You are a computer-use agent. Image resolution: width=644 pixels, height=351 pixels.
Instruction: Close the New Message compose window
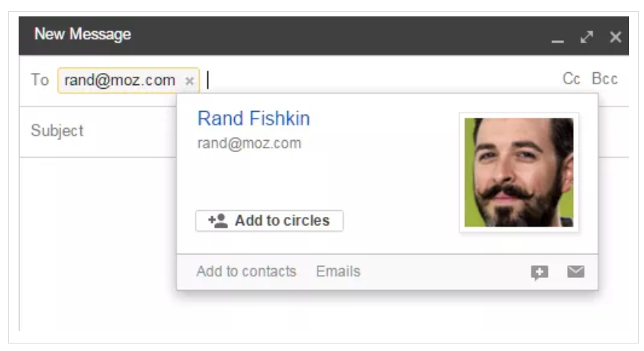click(x=615, y=37)
